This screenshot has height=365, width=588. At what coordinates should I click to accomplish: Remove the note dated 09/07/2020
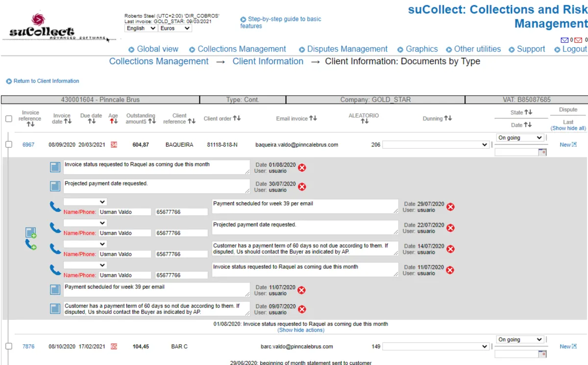coord(302,309)
